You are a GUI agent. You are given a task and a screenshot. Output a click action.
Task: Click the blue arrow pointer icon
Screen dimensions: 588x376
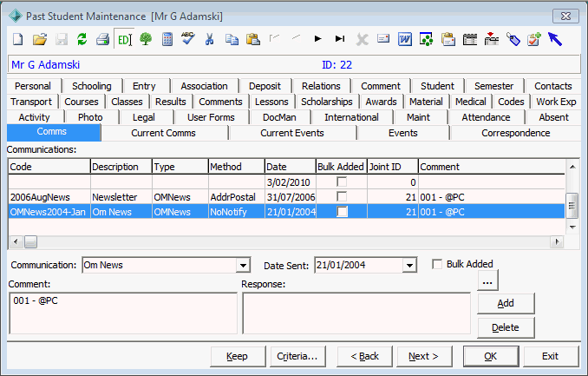pos(555,39)
